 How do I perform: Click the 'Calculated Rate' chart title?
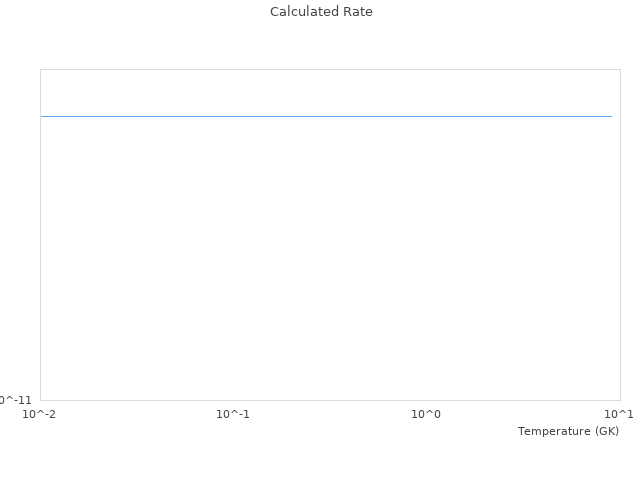pyautogui.click(x=321, y=12)
